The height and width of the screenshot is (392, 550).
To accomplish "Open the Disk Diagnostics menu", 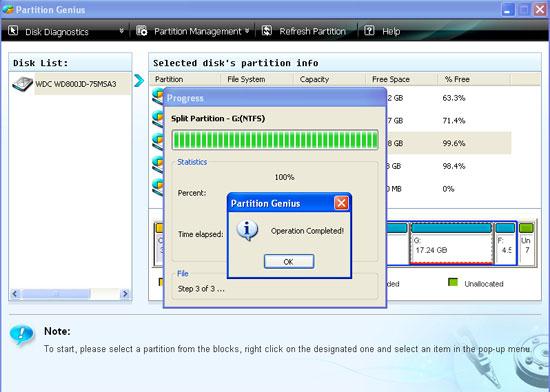I will [57, 32].
